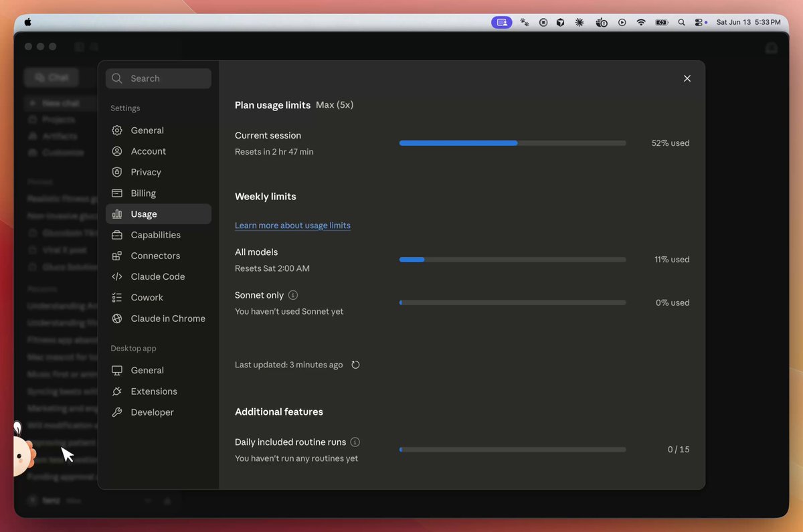The height and width of the screenshot is (532, 803).
Task: Close the settings dialog with the X
Action: (x=687, y=78)
